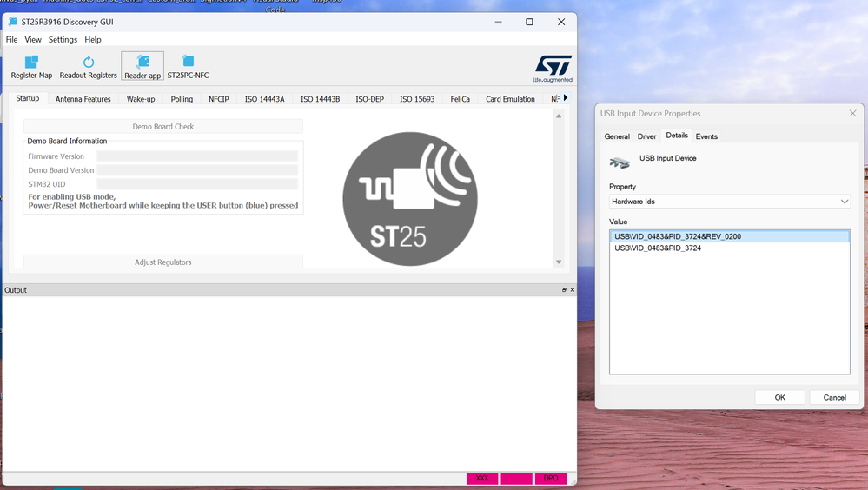
Task: Click the Firmware Version field
Action: point(197,156)
